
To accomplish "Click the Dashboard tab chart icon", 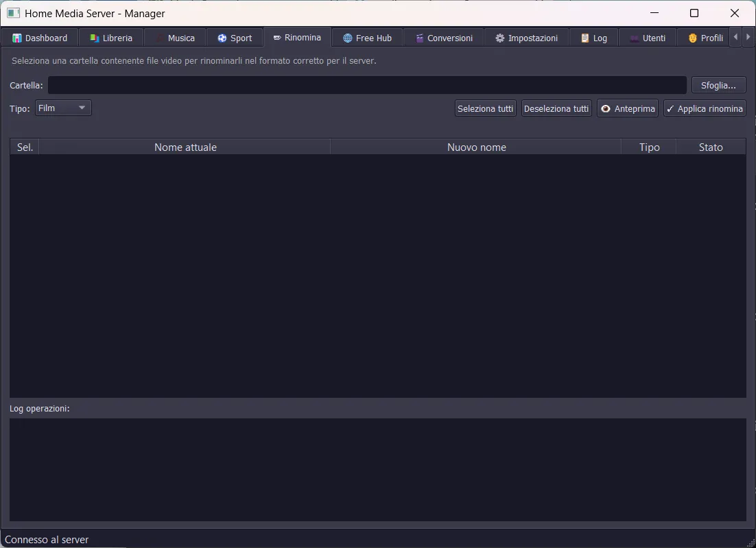I will click(x=17, y=38).
